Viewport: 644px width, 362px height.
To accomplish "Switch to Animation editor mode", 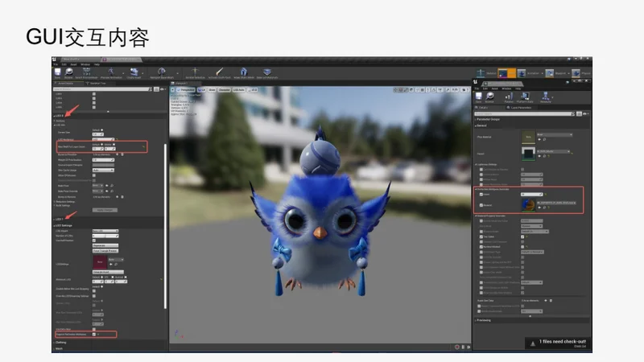I will click(530, 73).
